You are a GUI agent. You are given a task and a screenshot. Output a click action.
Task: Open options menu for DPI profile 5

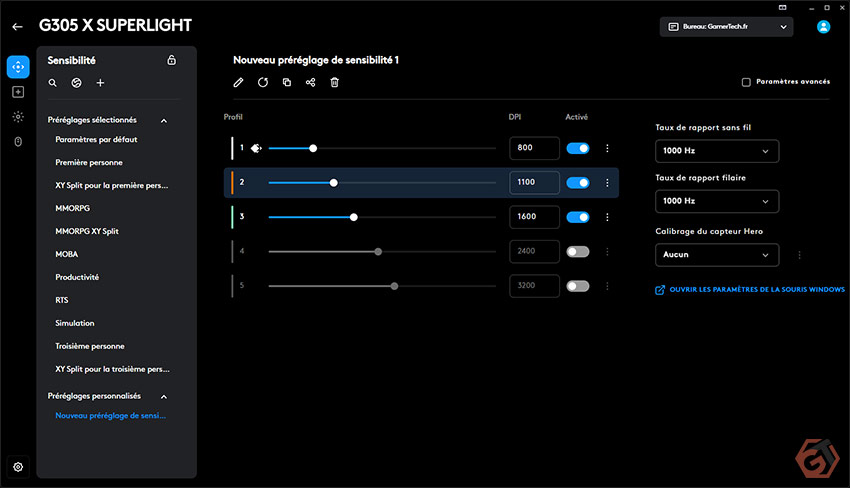607,286
